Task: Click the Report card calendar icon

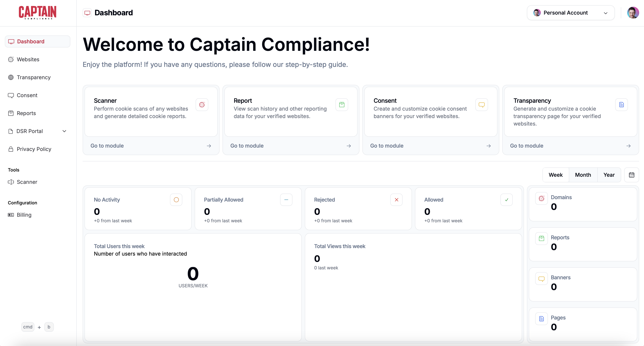Action: tap(342, 104)
